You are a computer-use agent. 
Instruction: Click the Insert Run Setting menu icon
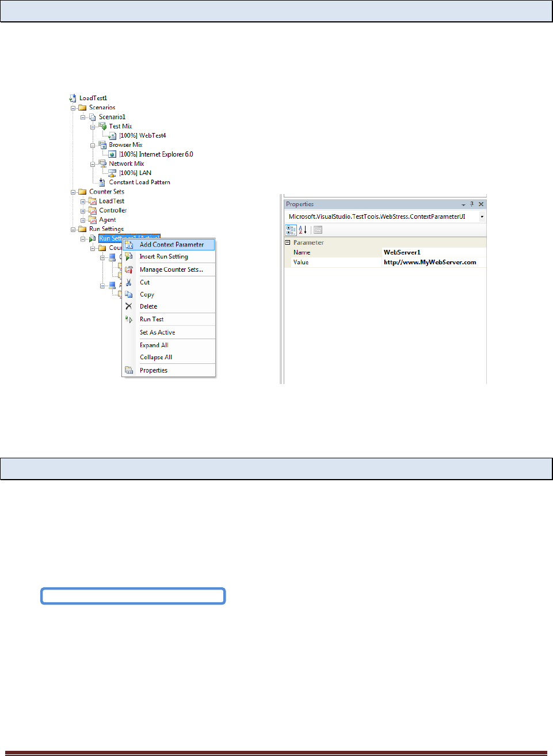pos(129,257)
